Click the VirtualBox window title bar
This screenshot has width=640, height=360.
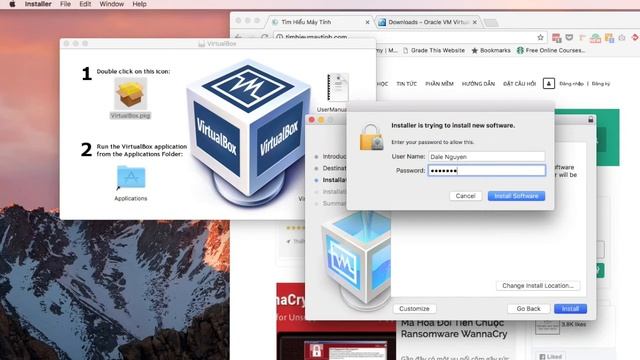[218, 43]
